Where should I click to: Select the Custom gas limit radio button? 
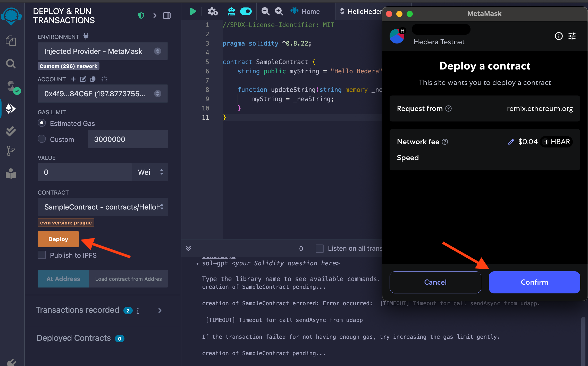pyautogui.click(x=42, y=139)
